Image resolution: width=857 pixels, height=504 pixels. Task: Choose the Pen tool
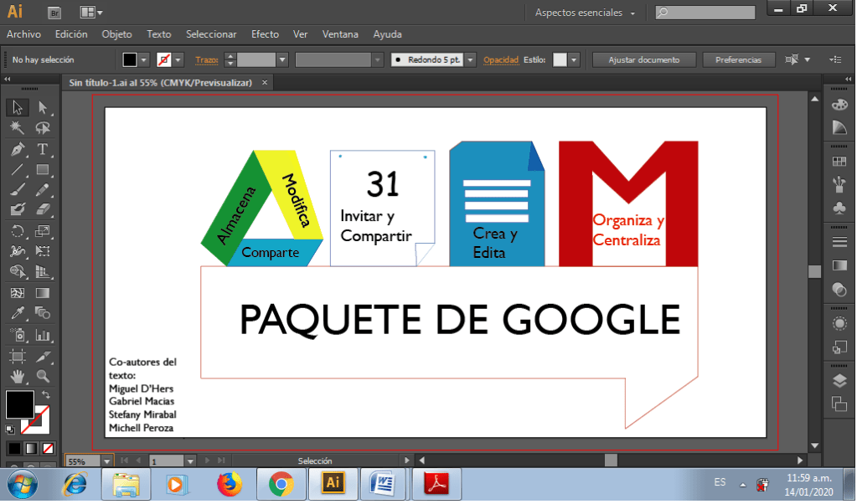pos(17,149)
